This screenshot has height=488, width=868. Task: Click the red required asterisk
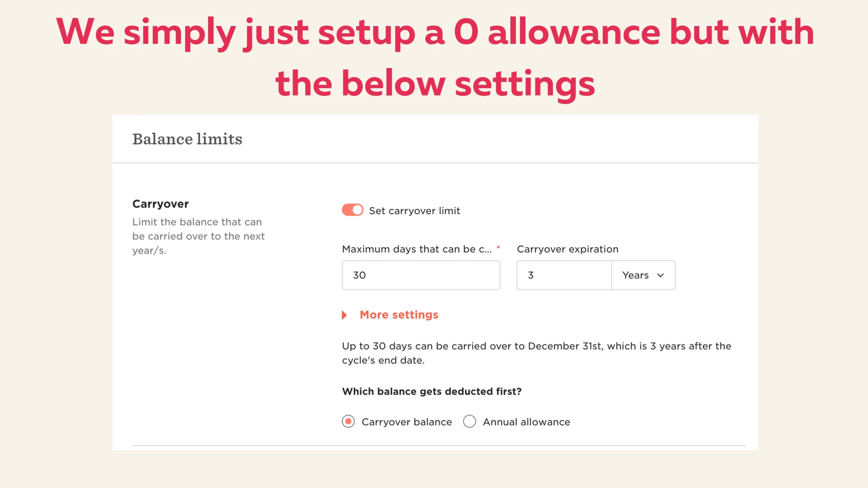(x=498, y=248)
